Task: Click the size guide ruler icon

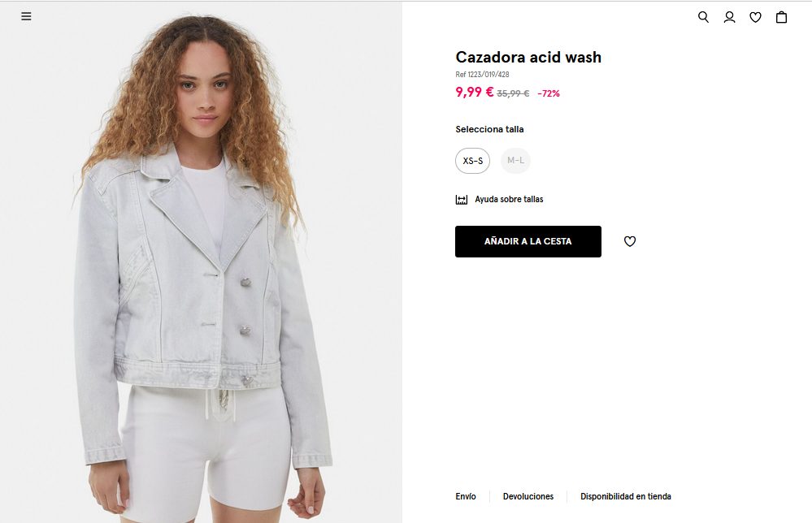Action: (x=462, y=200)
